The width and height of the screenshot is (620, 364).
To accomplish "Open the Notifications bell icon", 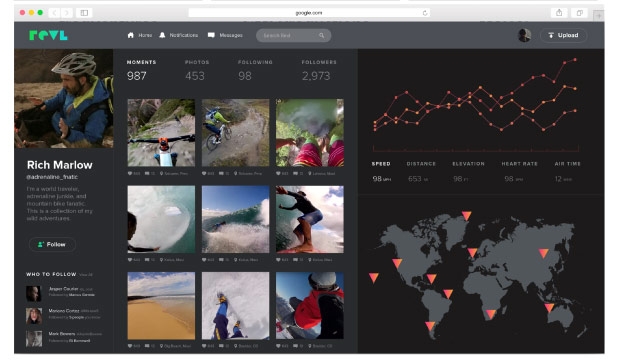I will pyautogui.click(x=162, y=35).
